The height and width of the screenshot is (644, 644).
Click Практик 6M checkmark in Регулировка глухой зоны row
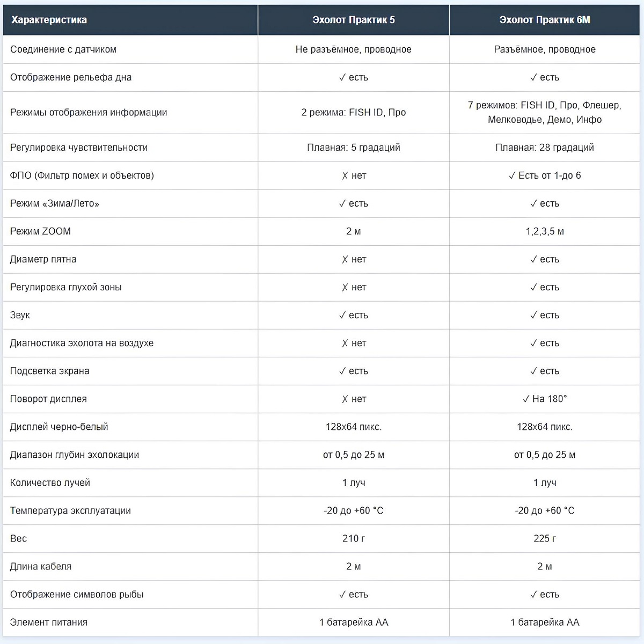click(x=533, y=287)
